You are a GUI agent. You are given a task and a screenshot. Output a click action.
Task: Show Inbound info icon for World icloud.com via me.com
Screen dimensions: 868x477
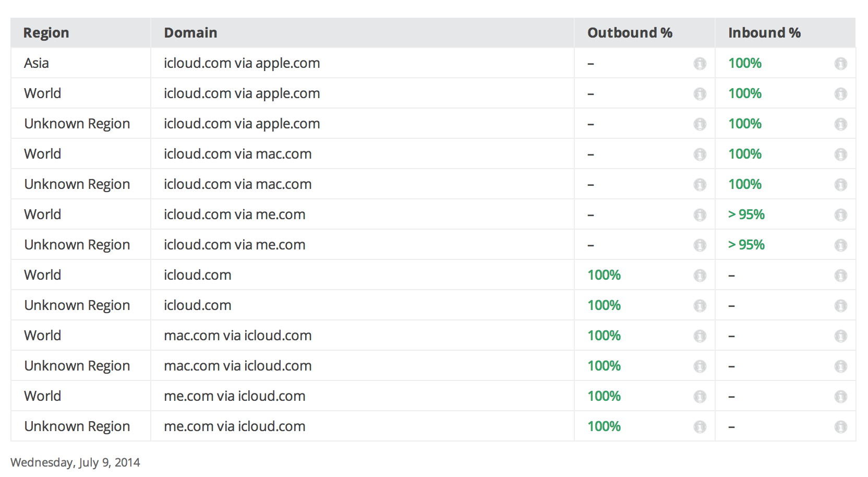click(x=840, y=215)
